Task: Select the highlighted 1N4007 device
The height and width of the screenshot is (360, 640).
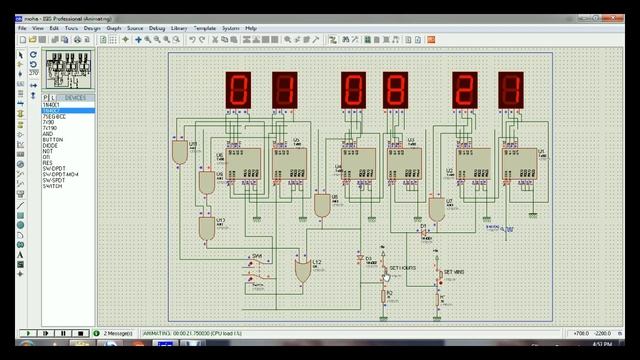Action: click(68, 111)
